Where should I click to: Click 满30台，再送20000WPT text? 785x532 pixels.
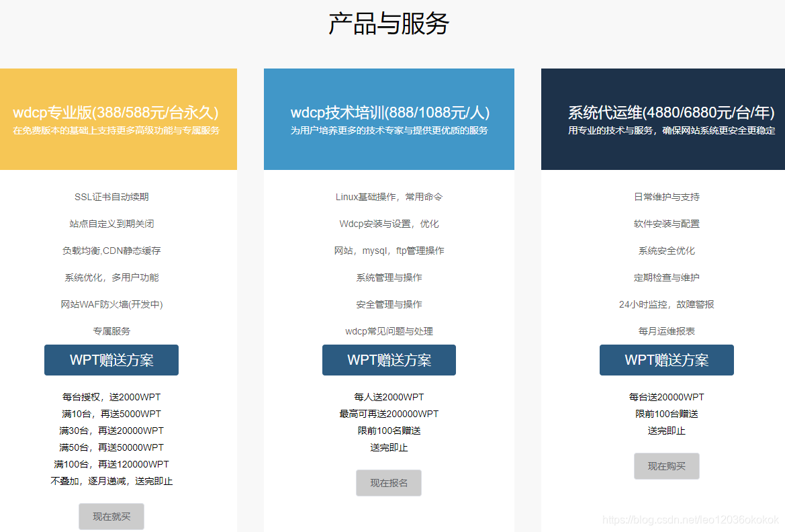click(111, 431)
